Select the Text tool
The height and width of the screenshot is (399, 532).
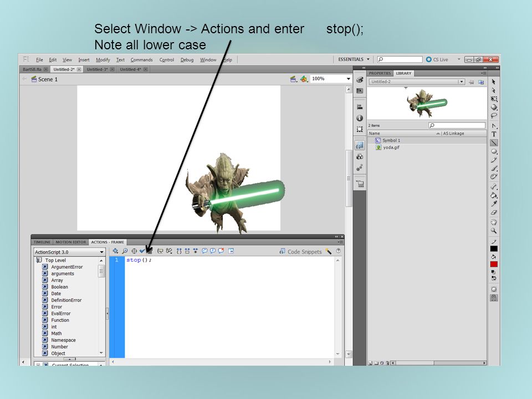click(x=494, y=134)
